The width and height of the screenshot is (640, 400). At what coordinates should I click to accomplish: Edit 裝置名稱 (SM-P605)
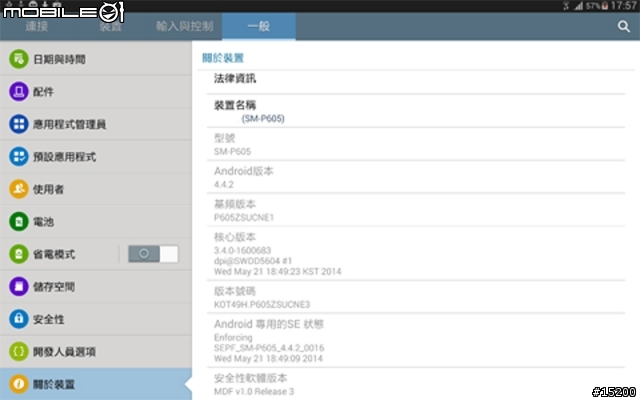(x=416, y=111)
